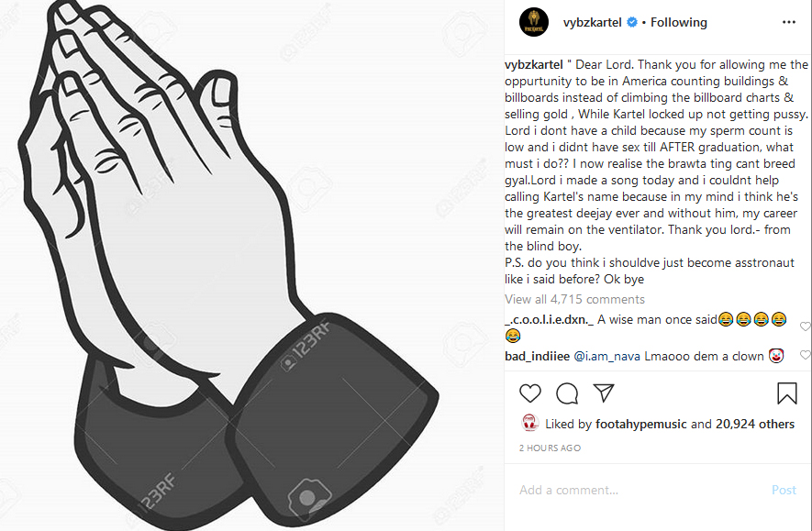Viewport: 812px width, 531px height.
Task: Like the bad_indiiee comment heart
Action: [x=805, y=355]
